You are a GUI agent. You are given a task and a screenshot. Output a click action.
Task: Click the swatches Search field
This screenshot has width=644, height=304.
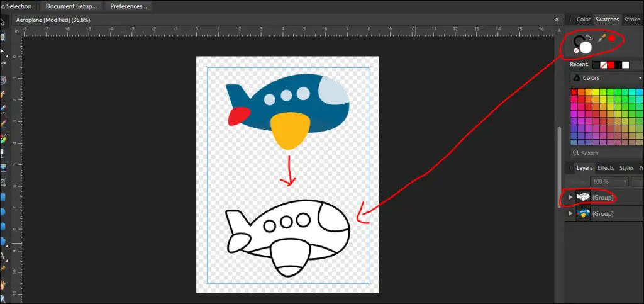[x=607, y=153]
